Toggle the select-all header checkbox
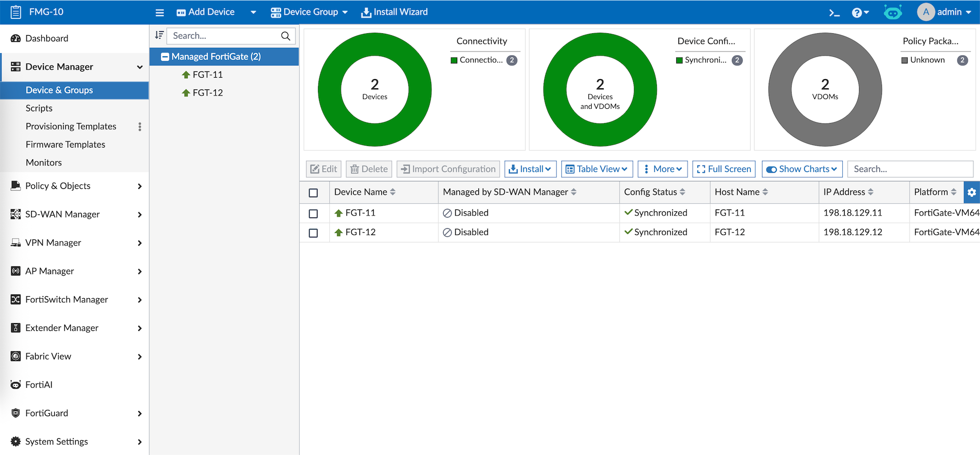Image resolution: width=980 pixels, height=455 pixels. pos(313,193)
